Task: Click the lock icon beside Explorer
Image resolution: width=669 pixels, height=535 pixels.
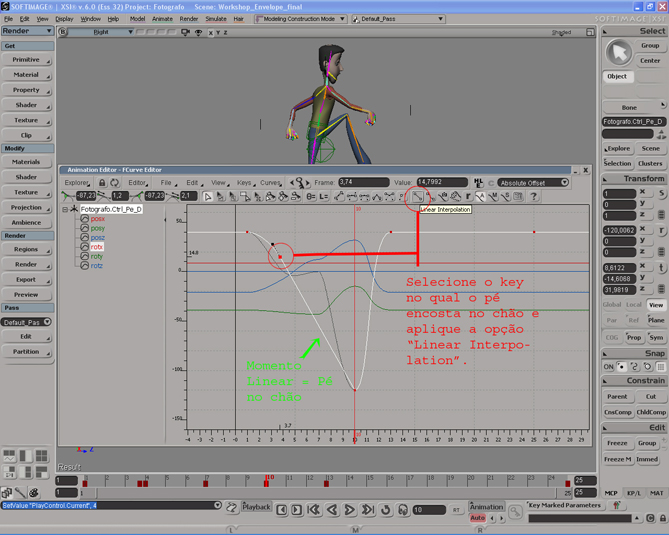Action: pyautogui.click(x=102, y=183)
